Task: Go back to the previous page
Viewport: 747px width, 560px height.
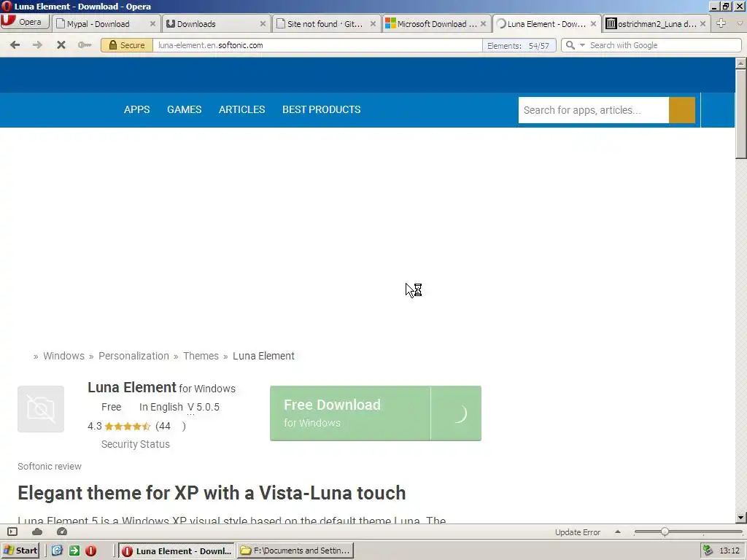Action: click(15, 44)
